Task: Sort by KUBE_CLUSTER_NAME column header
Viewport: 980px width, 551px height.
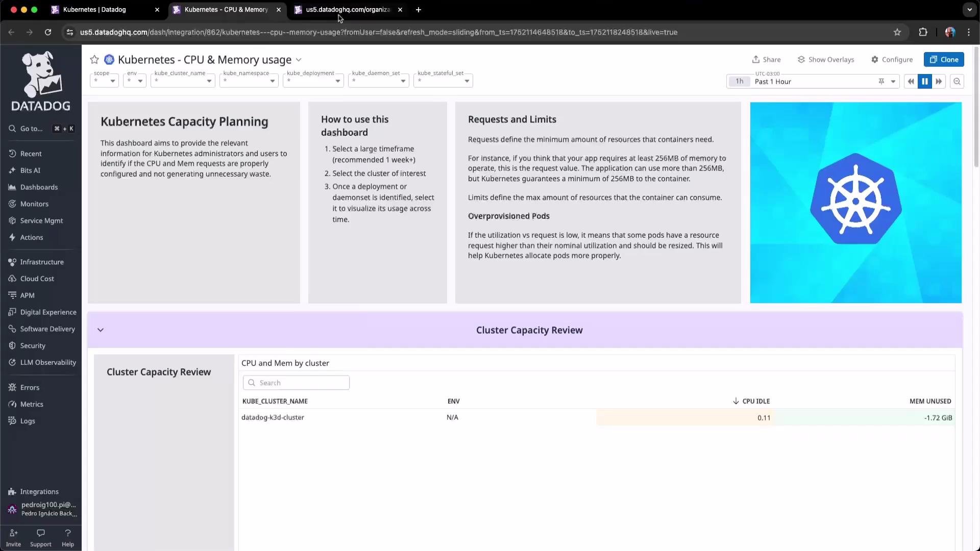Action: (x=275, y=402)
